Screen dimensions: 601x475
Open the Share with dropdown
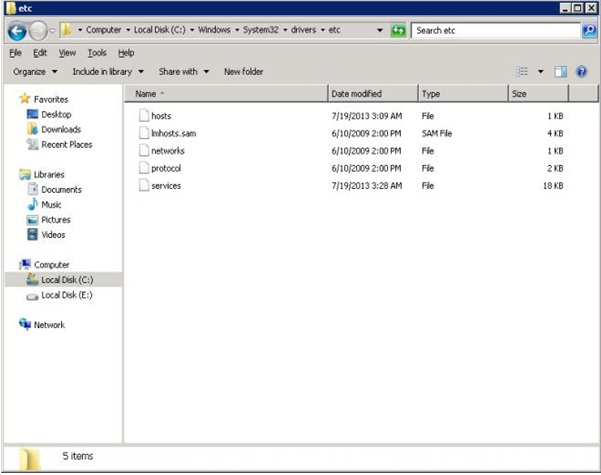click(184, 72)
